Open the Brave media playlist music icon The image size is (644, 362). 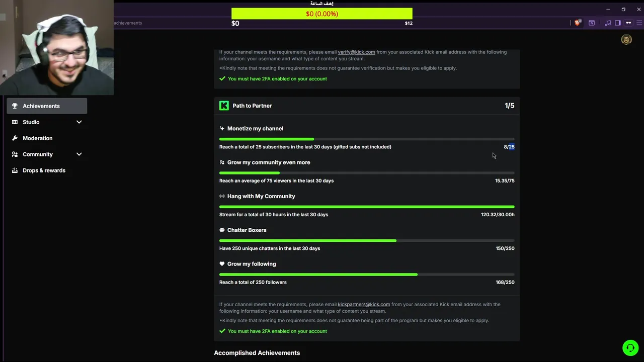608,23
